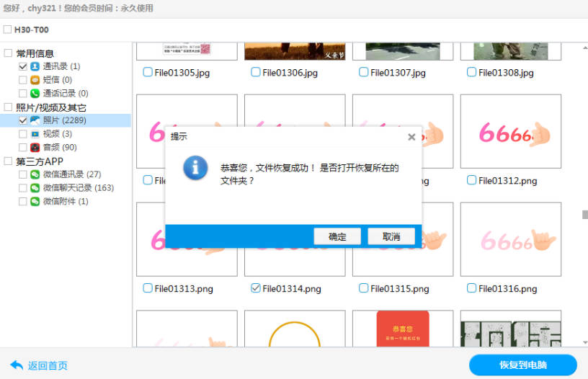The height and width of the screenshot is (379, 588).
Task: Click the File01308.jpg file name
Action: click(506, 73)
